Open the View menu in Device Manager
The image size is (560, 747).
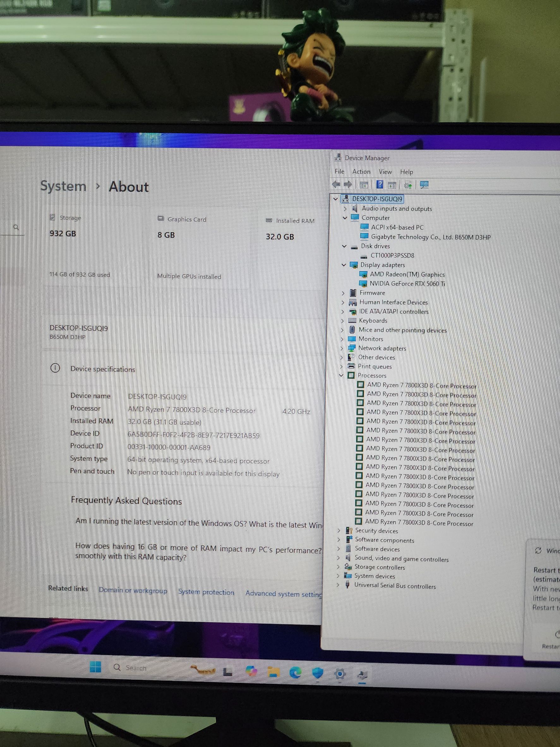pyautogui.click(x=385, y=172)
